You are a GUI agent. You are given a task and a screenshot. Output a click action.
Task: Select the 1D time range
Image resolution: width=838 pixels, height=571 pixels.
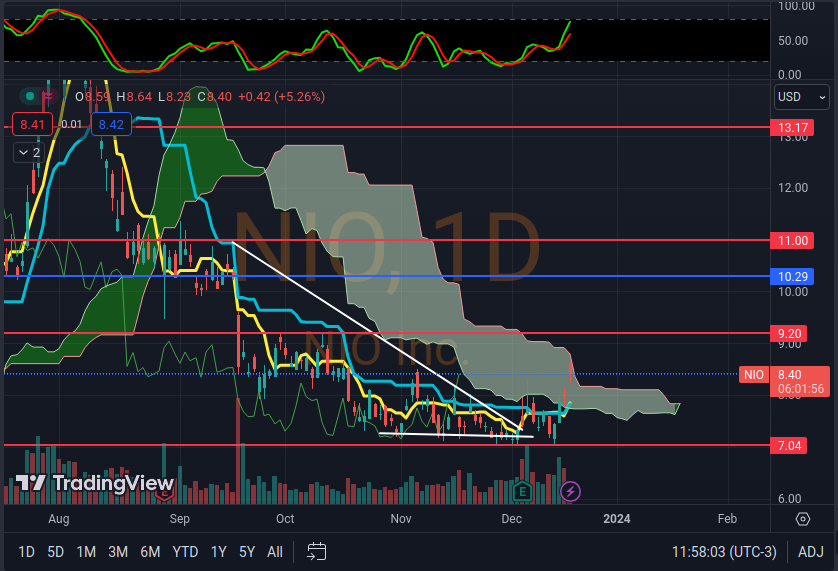(26, 552)
